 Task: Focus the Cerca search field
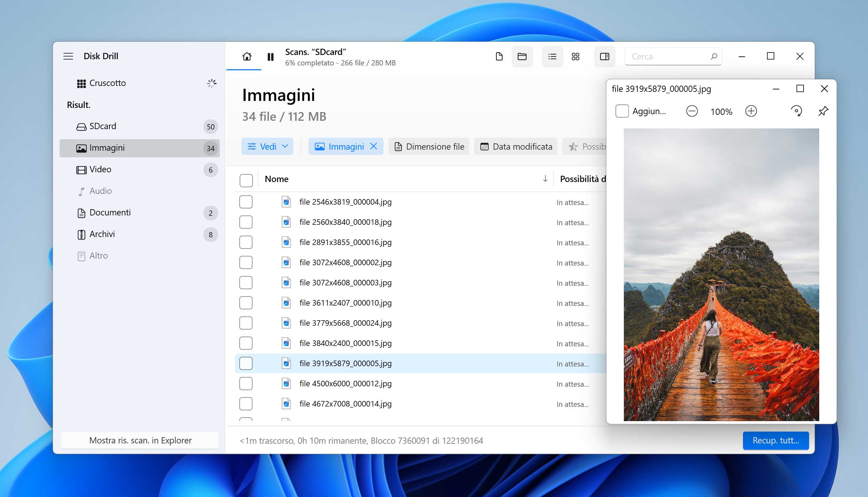click(673, 56)
